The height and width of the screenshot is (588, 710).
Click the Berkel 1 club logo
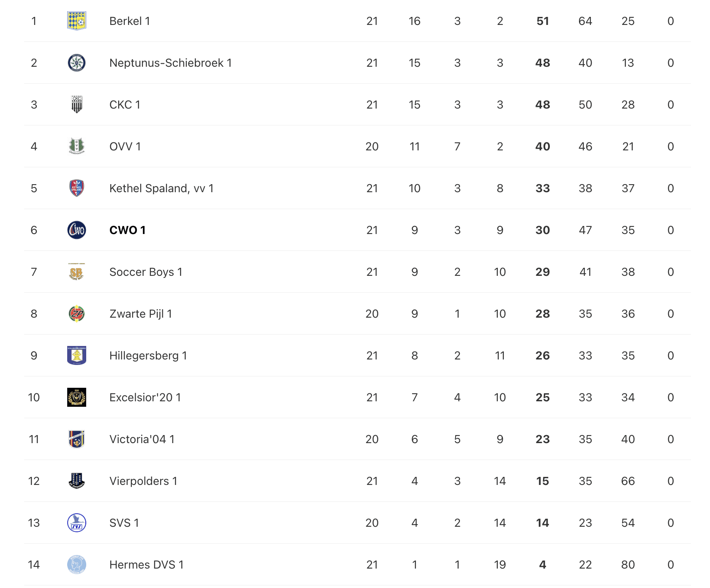[x=76, y=21]
